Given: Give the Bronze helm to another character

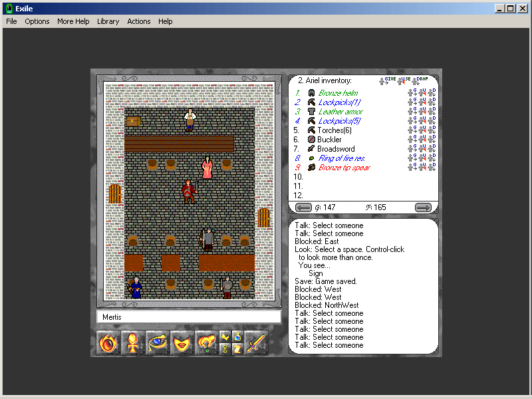Looking at the screenshot, I should click(412, 92).
